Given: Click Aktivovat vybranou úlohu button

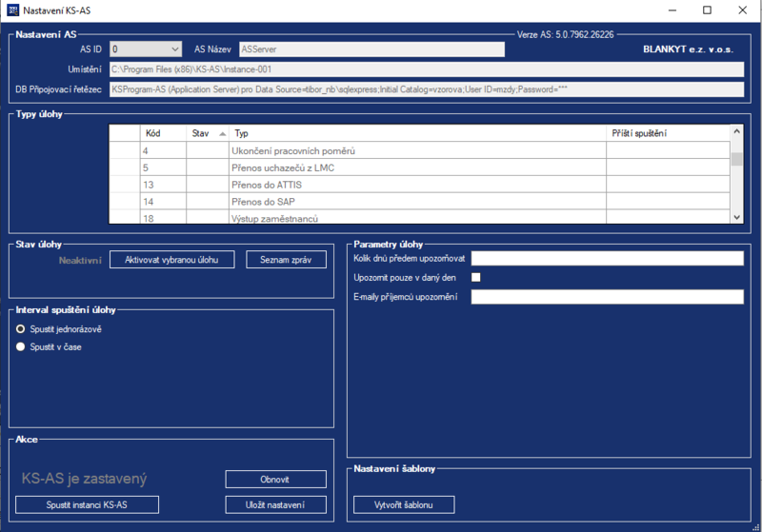Looking at the screenshot, I should click(172, 260).
